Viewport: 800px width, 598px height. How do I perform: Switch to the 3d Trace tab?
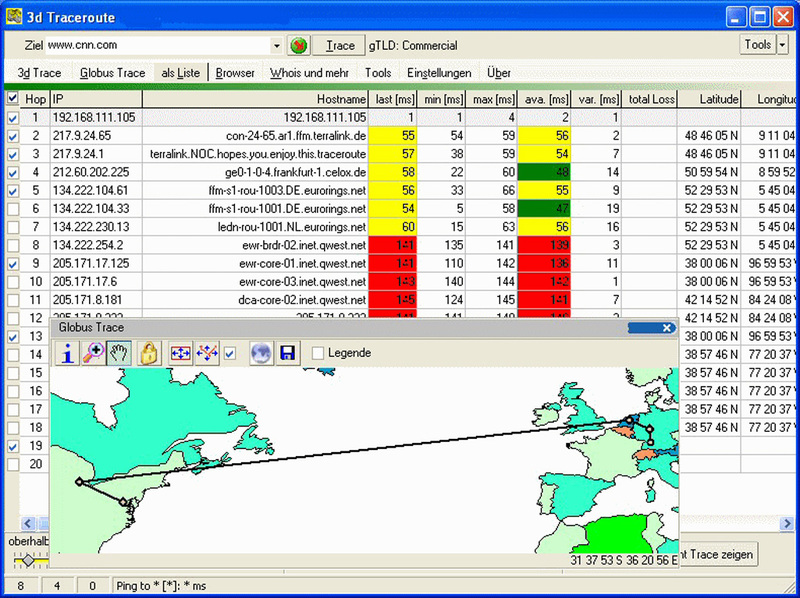(39, 73)
